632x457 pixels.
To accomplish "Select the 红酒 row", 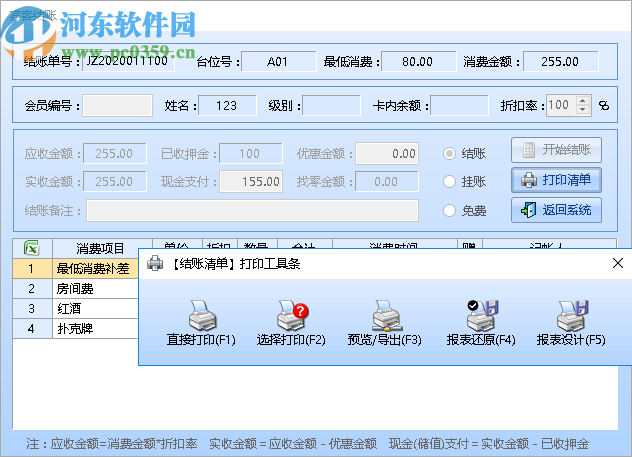I will pos(75,309).
